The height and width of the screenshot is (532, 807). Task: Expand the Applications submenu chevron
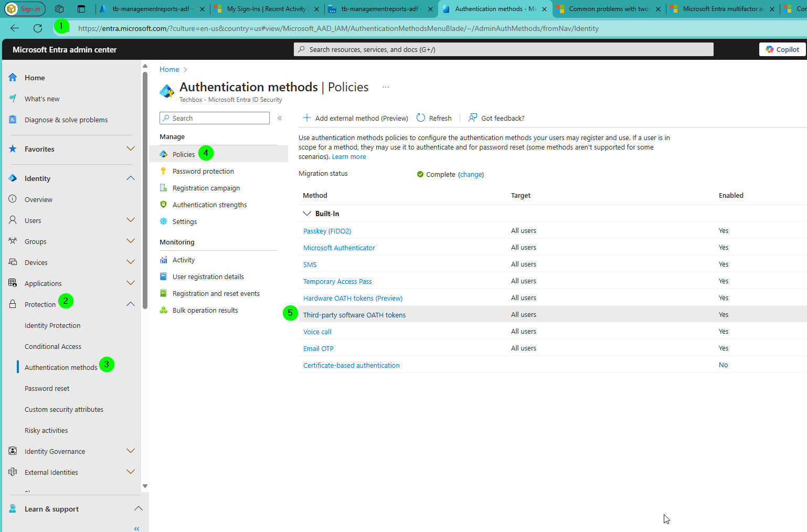pos(131,283)
